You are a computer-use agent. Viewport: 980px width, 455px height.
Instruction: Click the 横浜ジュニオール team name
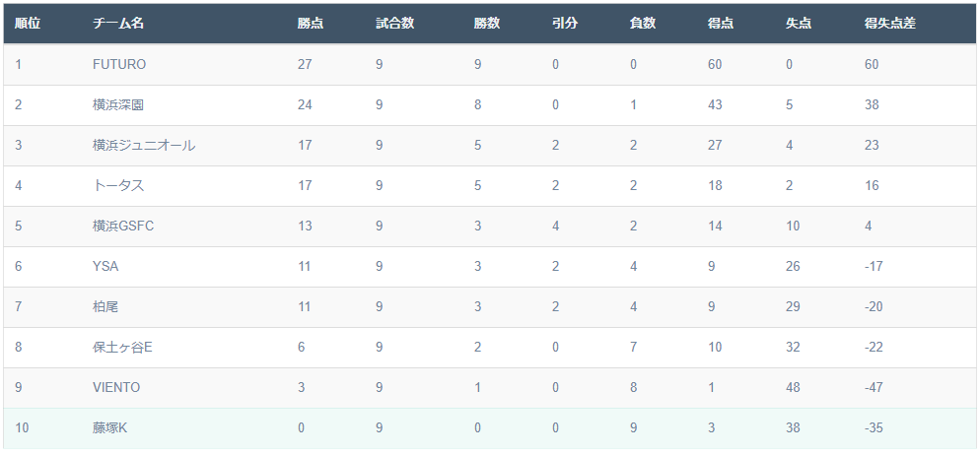point(144,146)
